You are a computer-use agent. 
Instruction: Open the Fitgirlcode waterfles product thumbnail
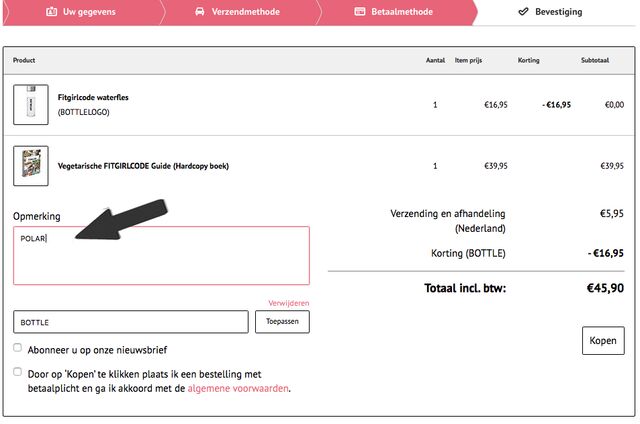[30, 104]
